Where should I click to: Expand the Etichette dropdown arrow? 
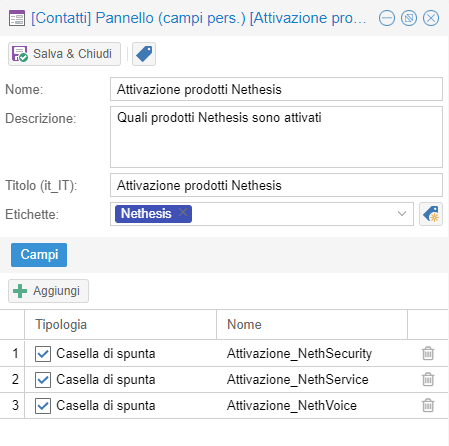point(402,214)
